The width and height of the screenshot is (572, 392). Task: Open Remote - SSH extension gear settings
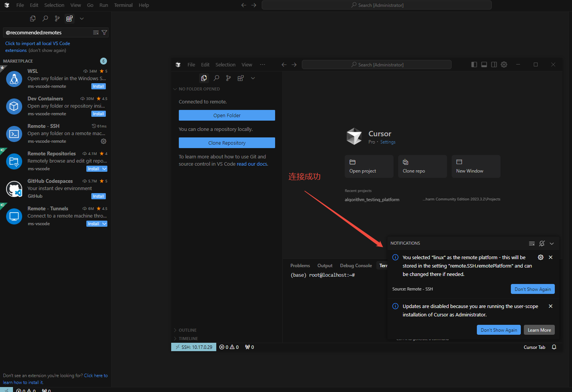(104, 141)
